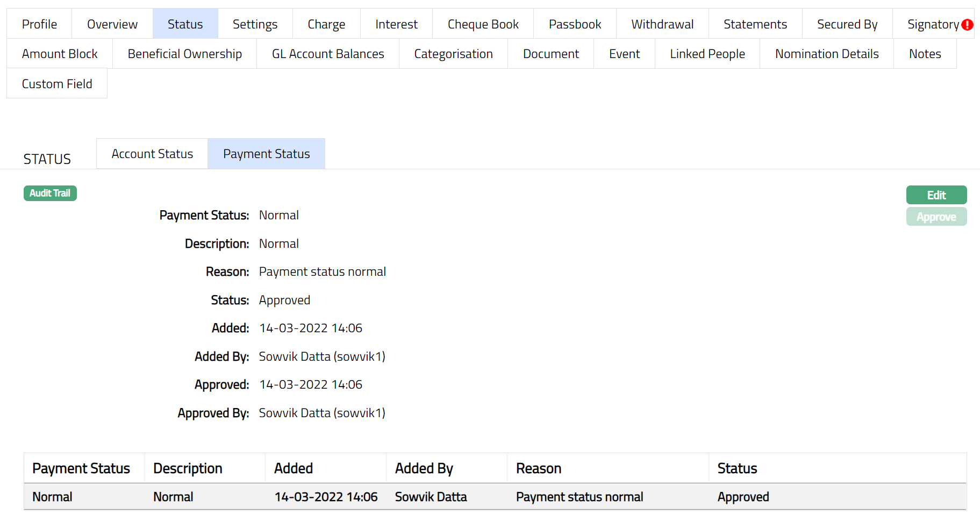Click the red alert icon on Signatory tab
Image resolution: width=980 pixels, height=522 pixels.
point(967,25)
